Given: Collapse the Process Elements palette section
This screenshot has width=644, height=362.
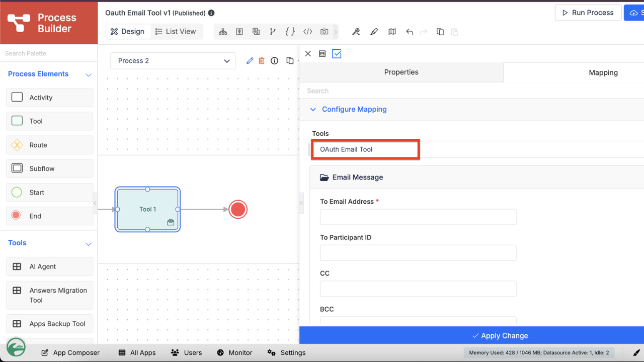Looking at the screenshot, I should [89, 74].
